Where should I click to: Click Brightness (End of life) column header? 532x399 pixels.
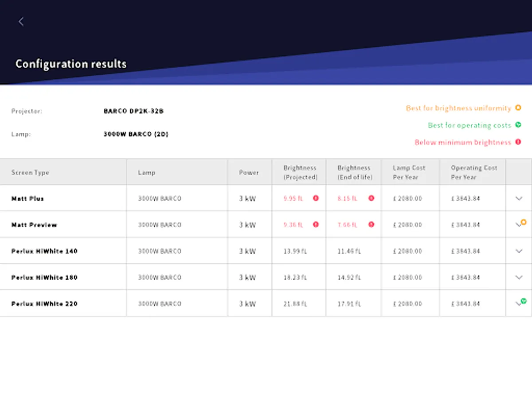(355, 172)
